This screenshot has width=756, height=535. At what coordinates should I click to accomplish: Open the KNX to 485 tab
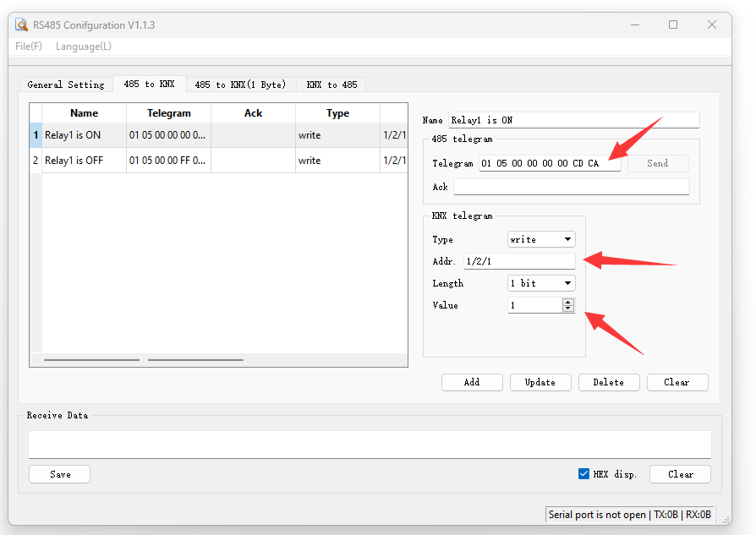[x=331, y=85]
